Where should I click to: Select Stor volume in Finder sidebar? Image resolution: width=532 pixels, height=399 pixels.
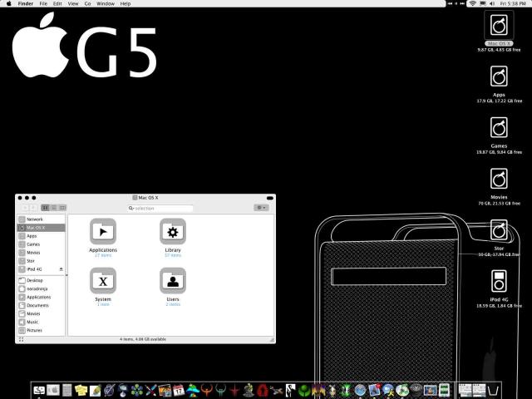coord(41,261)
